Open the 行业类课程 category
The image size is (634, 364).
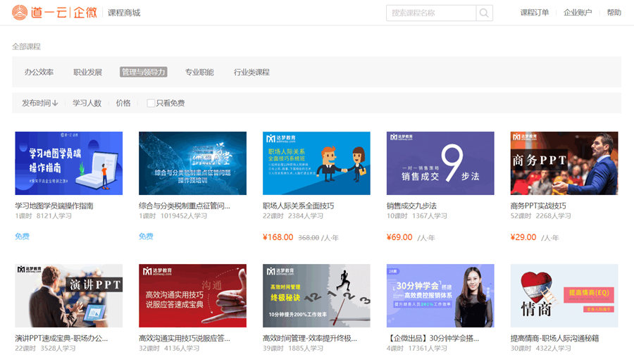point(251,73)
